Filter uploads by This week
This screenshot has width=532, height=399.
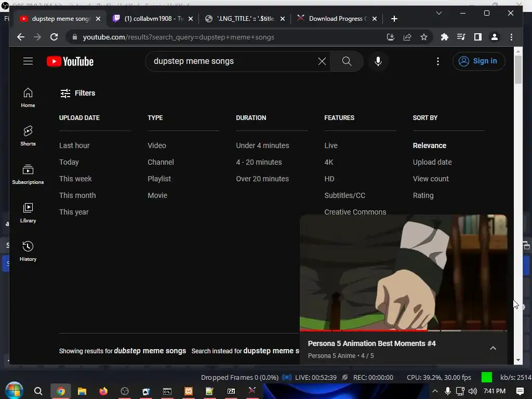[75, 179]
